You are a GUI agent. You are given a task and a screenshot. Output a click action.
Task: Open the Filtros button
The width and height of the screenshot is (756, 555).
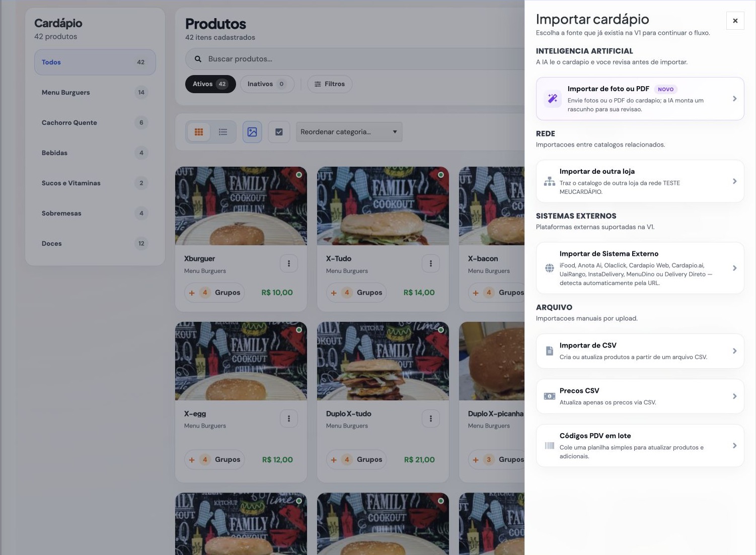click(330, 84)
